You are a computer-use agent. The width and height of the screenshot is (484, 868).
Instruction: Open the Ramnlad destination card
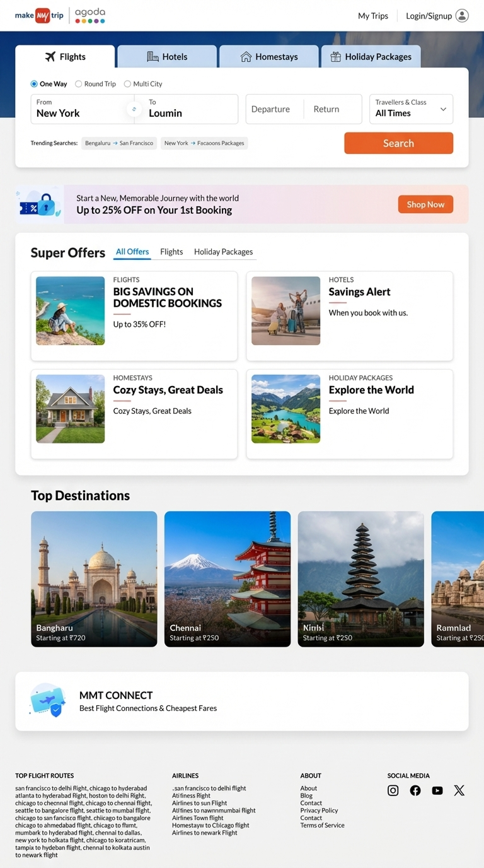458,579
